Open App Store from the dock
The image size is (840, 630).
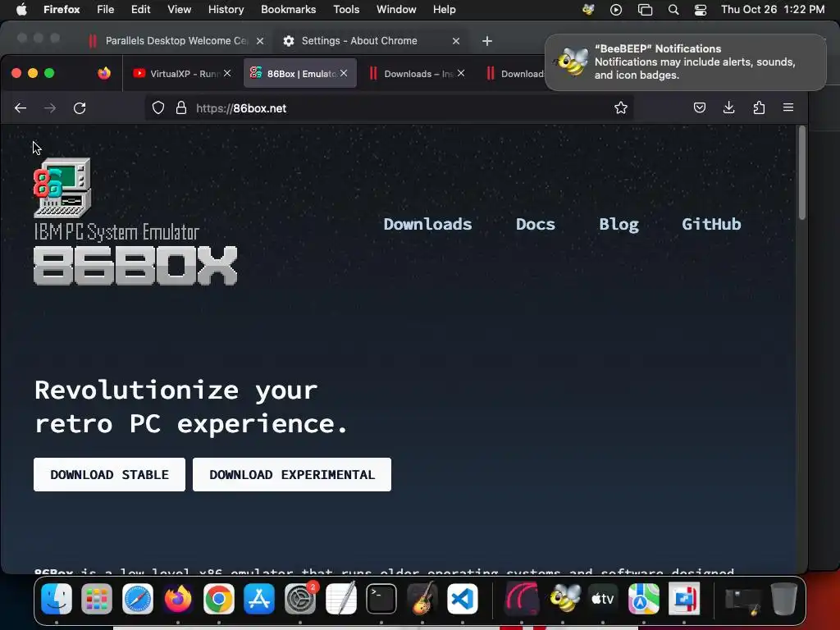click(x=259, y=598)
